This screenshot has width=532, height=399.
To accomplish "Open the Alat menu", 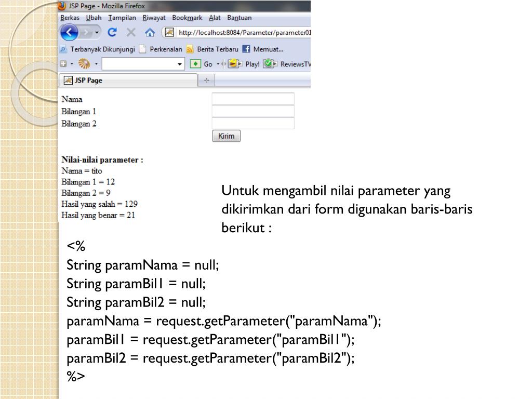I will tap(215, 18).
